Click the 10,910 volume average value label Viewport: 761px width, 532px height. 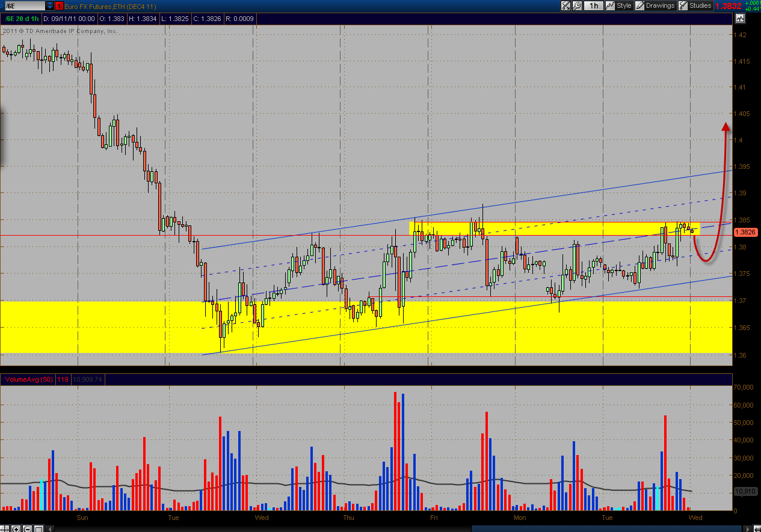click(745, 491)
